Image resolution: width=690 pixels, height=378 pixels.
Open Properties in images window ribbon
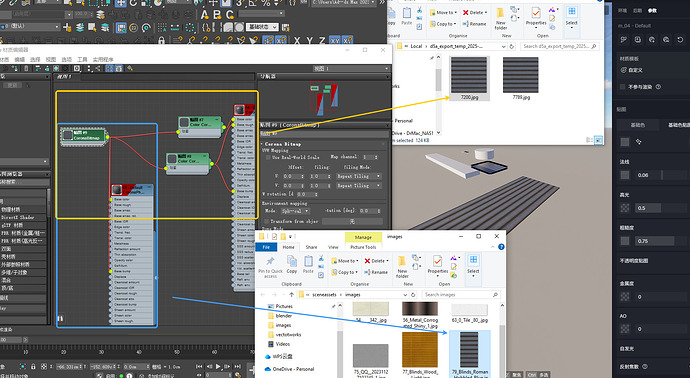tap(437, 261)
